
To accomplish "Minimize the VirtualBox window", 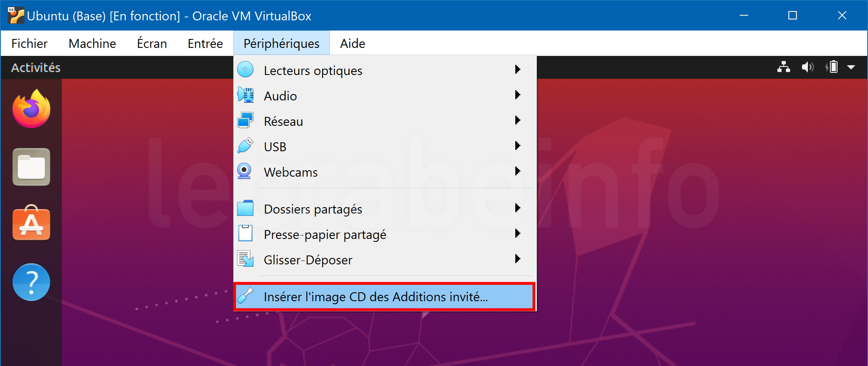I will [744, 16].
